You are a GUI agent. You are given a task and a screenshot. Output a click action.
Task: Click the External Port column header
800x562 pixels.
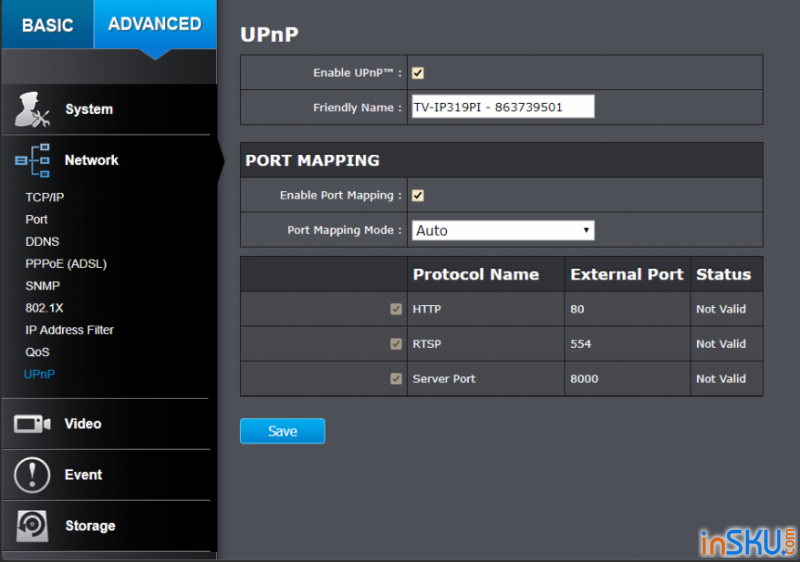click(x=627, y=274)
